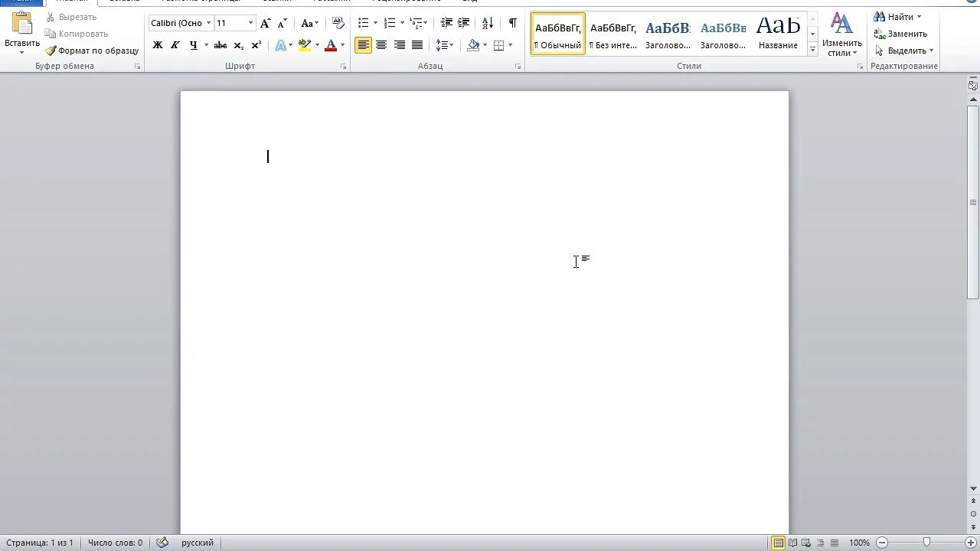Open the Стили pane launcher
980x551 pixels.
(x=860, y=67)
